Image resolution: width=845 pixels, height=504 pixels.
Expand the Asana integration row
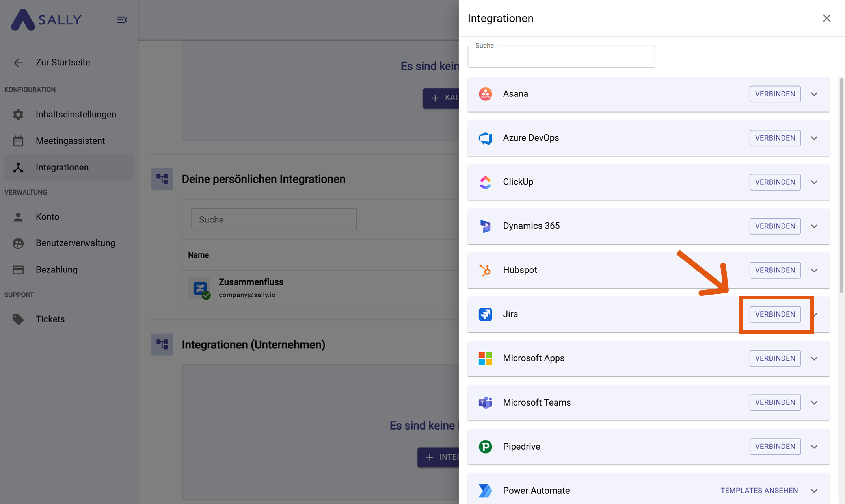coord(814,94)
